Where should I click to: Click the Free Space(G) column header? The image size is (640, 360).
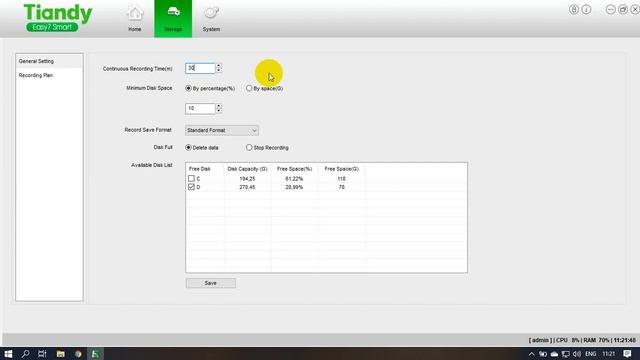coord(342,169)
